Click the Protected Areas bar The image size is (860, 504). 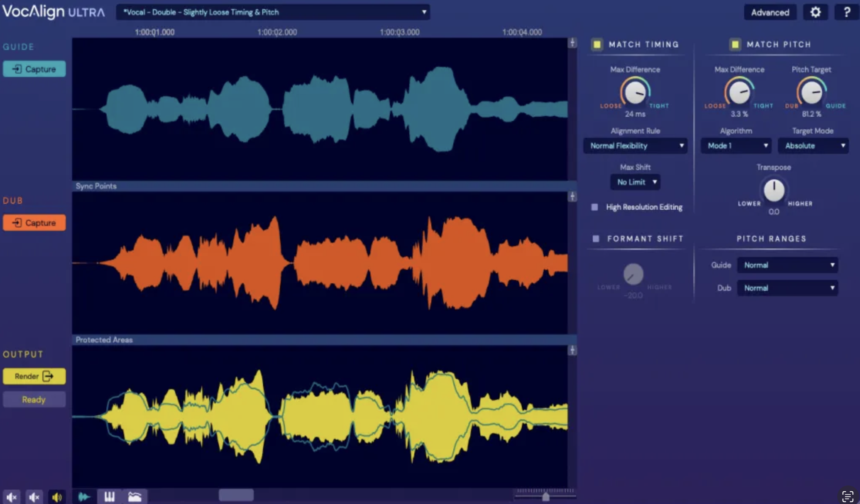coord(324,340)
